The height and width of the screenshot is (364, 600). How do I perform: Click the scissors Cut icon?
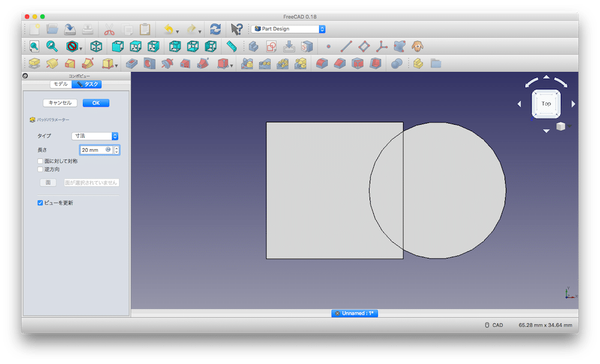[109, 29]
